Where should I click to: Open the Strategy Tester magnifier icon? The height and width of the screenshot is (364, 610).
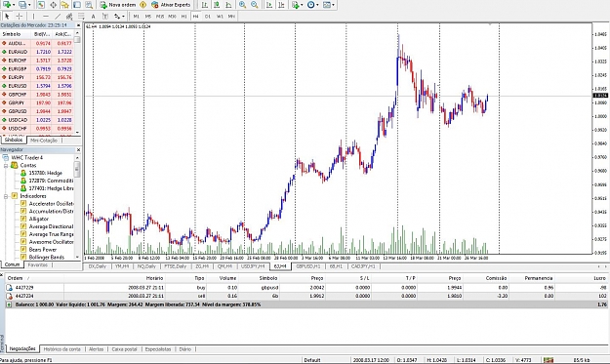tap(89, 5)
